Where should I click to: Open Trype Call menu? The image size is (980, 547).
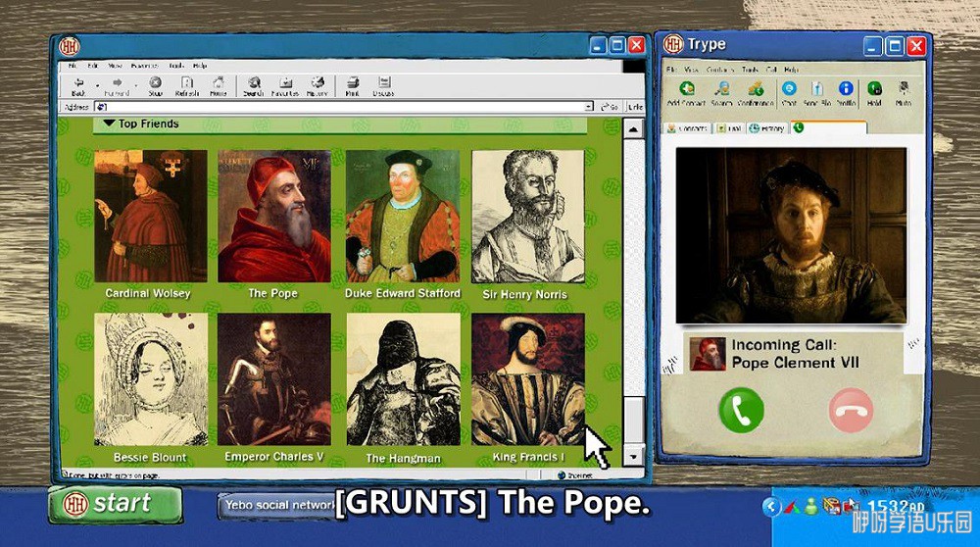coord(771,70)
